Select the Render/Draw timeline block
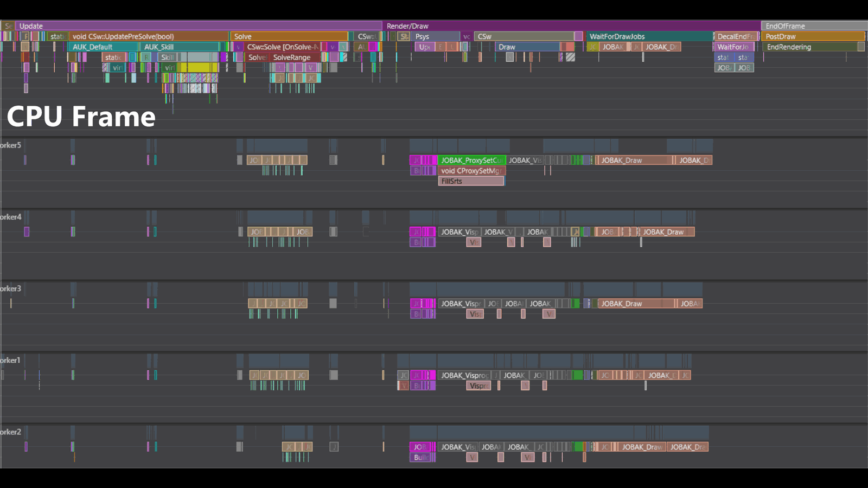Image resolution: width=868 pixels, height=488 pixels. click(572, 26)
